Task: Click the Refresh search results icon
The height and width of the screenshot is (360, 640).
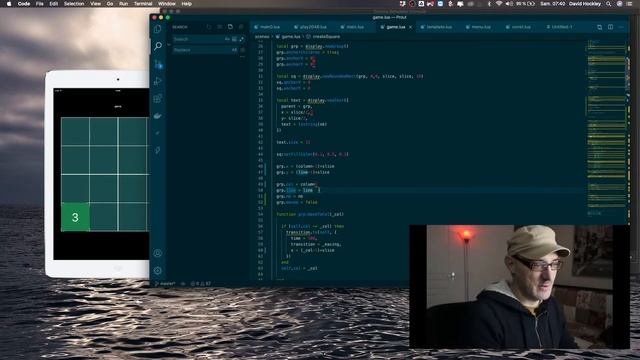Action: tap(209, 27)
